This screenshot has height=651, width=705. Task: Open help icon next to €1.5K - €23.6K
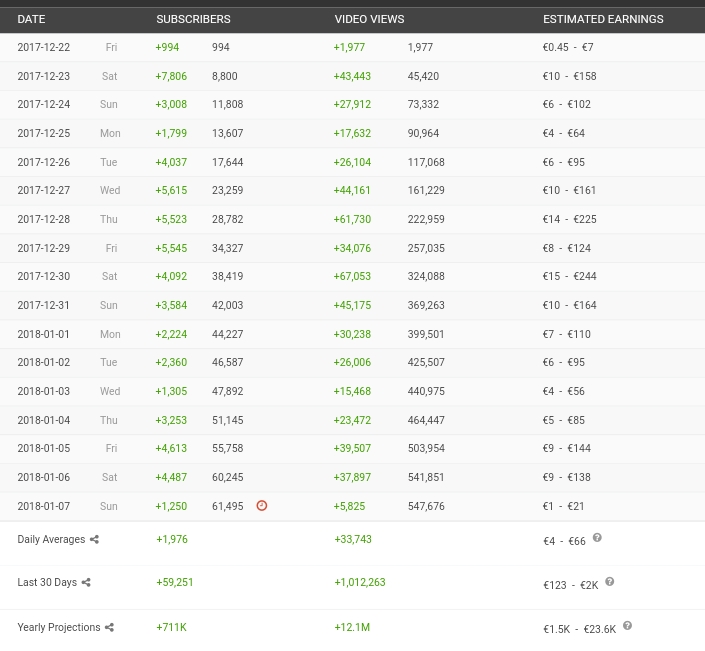627,626
